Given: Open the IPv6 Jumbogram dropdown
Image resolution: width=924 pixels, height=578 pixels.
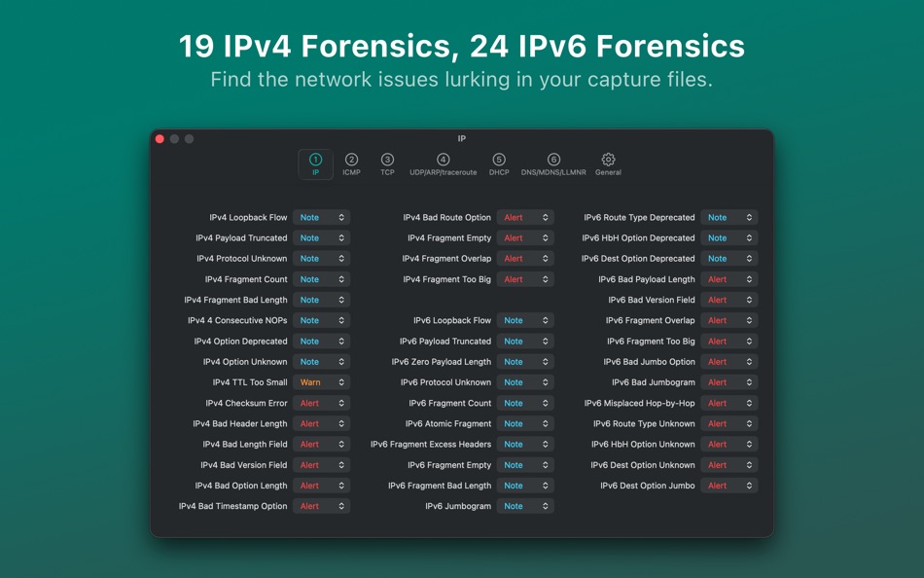Looking at the screenshot, I should (525, 506).
